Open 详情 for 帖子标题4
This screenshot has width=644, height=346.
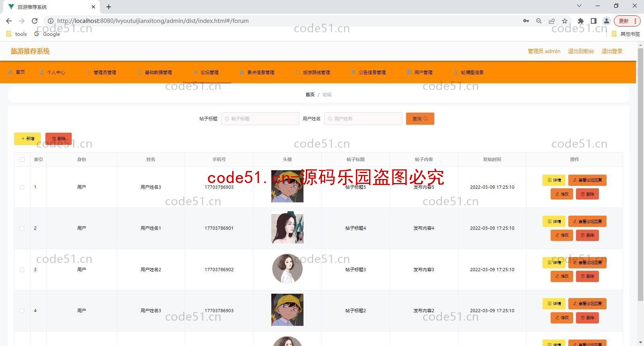(x=554, y=221)
